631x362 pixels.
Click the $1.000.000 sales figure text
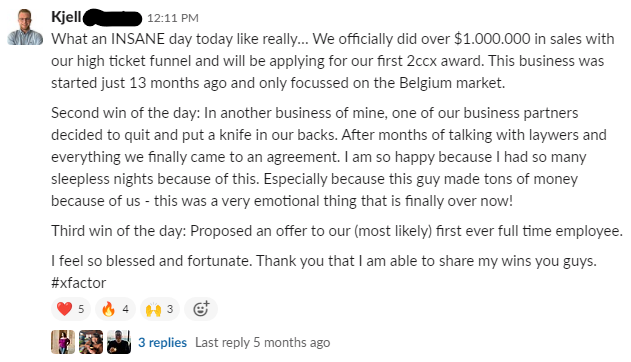tap(492, 39)
